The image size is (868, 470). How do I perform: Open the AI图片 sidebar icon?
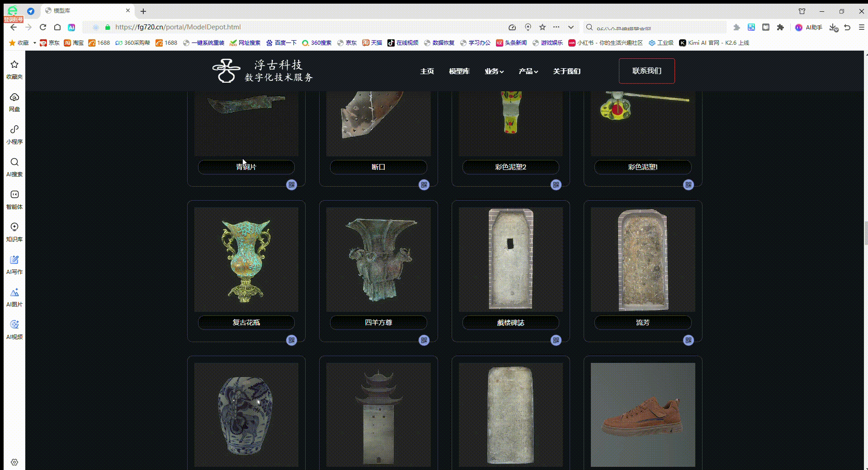coord(14,297)
